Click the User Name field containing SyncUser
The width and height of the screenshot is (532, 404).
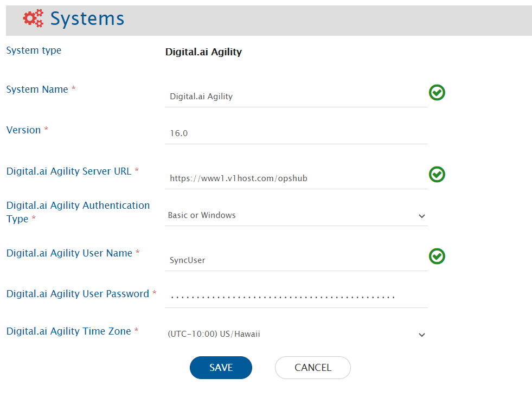[296, 260]
